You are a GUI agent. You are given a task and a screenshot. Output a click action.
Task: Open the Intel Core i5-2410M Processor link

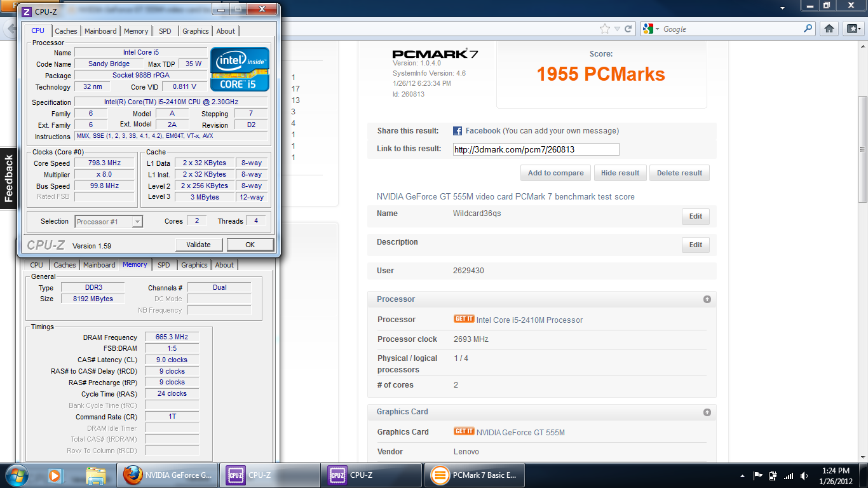point(529,320)
